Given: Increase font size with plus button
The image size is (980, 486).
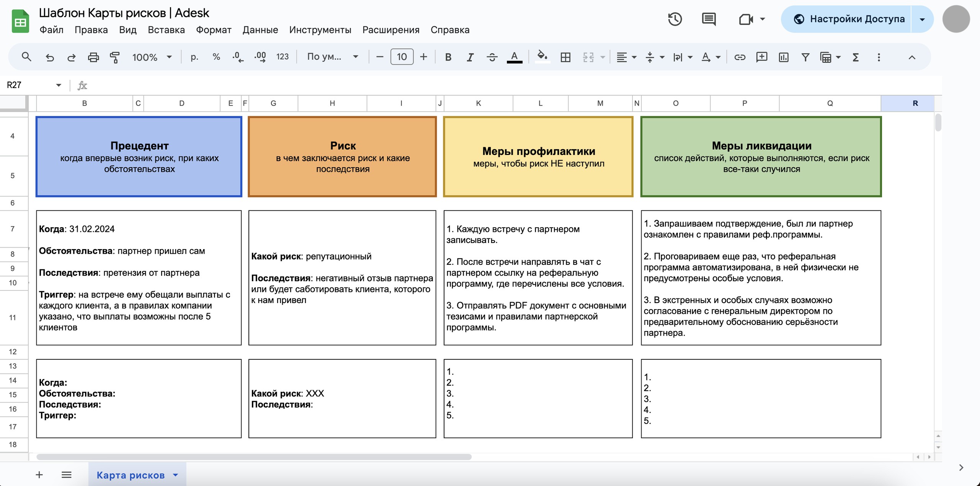Looking at the screenshot, I should pos(423,57).
